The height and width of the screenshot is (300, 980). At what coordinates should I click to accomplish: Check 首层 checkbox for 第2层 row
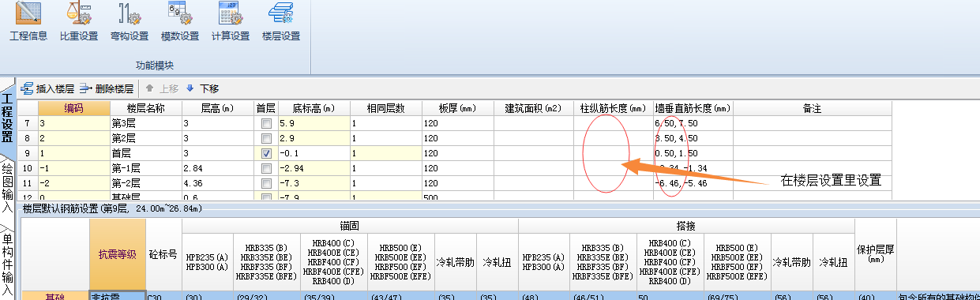point(266,138)
